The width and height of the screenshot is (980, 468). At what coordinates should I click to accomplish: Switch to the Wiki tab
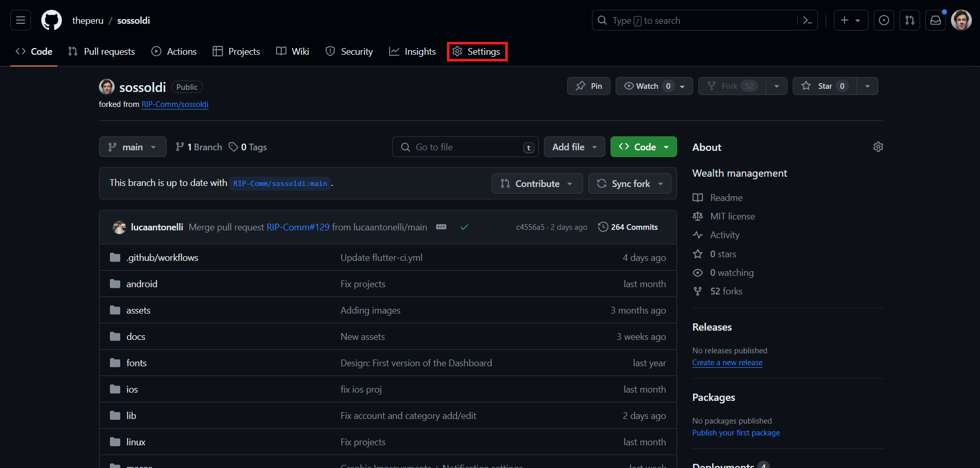tap(293, 51)
